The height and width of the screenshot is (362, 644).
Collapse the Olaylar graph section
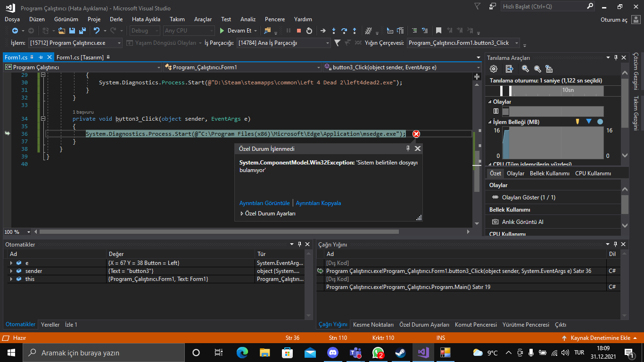(x=489, y=102)
